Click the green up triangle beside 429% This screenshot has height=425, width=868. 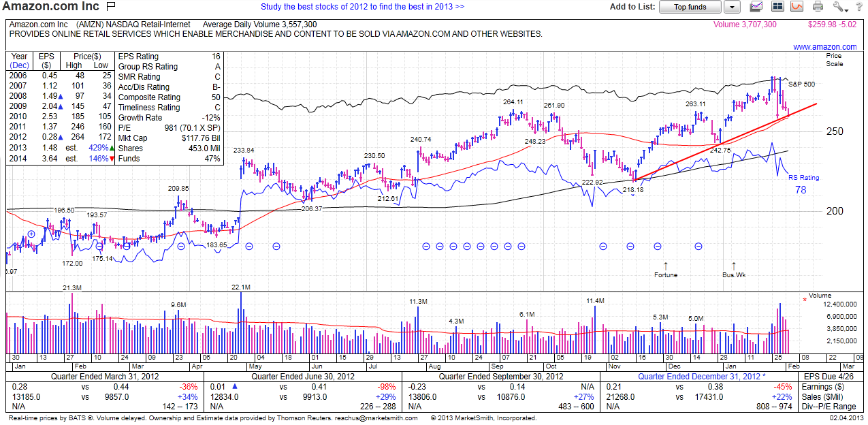click(111, 148)
